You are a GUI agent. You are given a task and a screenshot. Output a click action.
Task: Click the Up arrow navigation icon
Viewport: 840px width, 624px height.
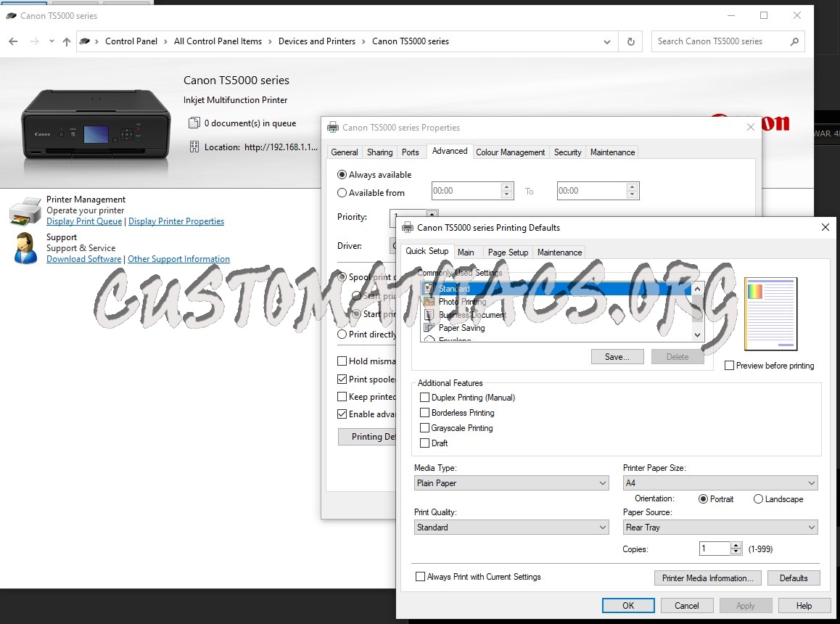tap(67, 41)
